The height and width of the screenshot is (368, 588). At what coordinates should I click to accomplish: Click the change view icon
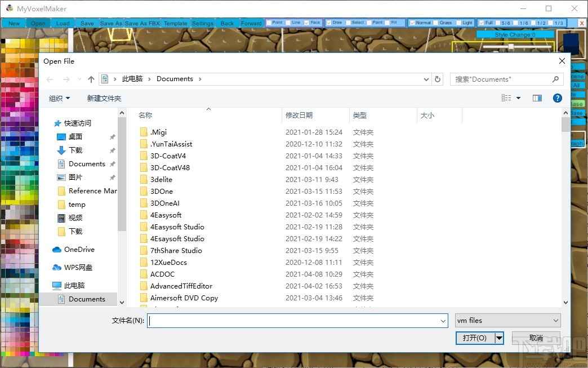click(506, 97)
